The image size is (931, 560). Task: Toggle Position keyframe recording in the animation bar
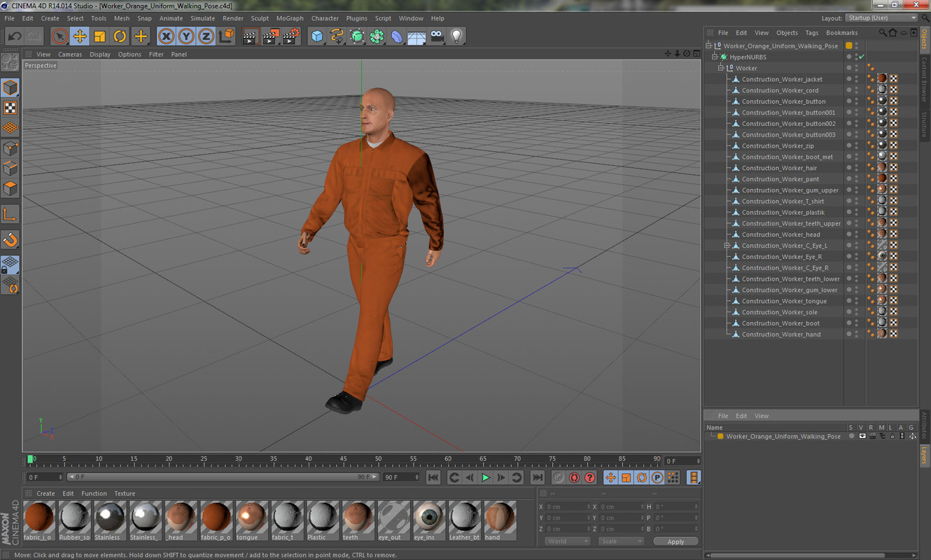tap(611, 477)
